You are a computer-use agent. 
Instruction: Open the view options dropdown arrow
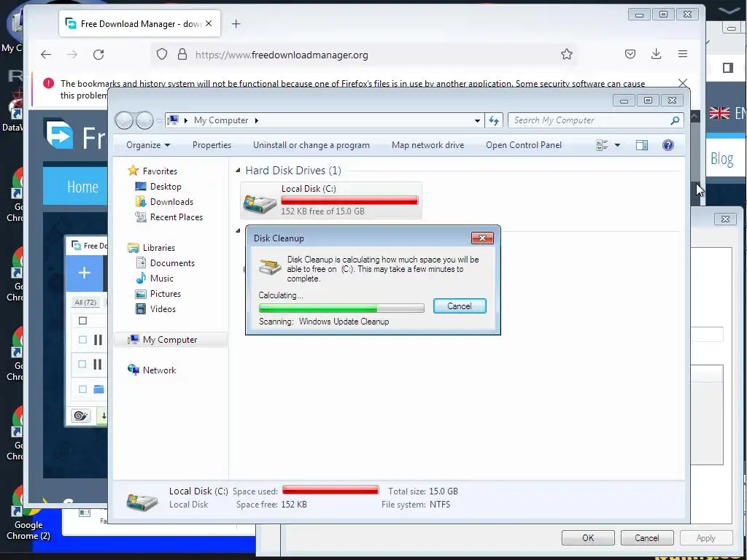pos(617,145)
